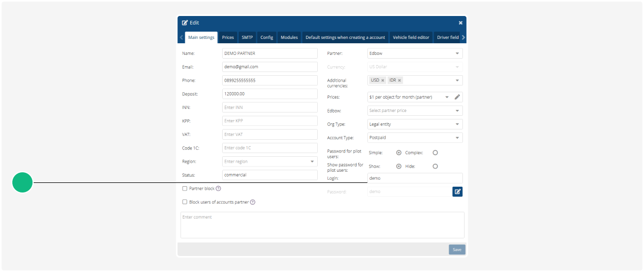
Task: Check Block users of accounts partner
Action: pos(185,202)
